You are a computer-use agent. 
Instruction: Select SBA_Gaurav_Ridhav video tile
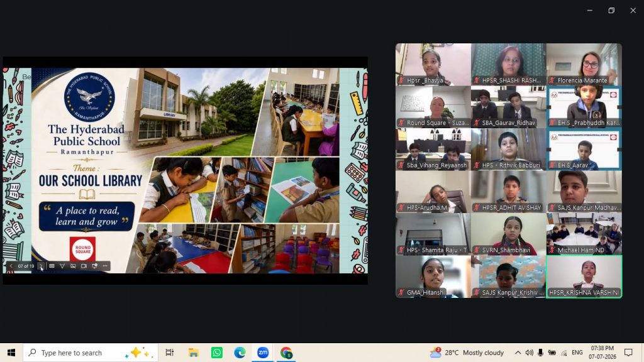pyautogui.click(x=508, y=107)
